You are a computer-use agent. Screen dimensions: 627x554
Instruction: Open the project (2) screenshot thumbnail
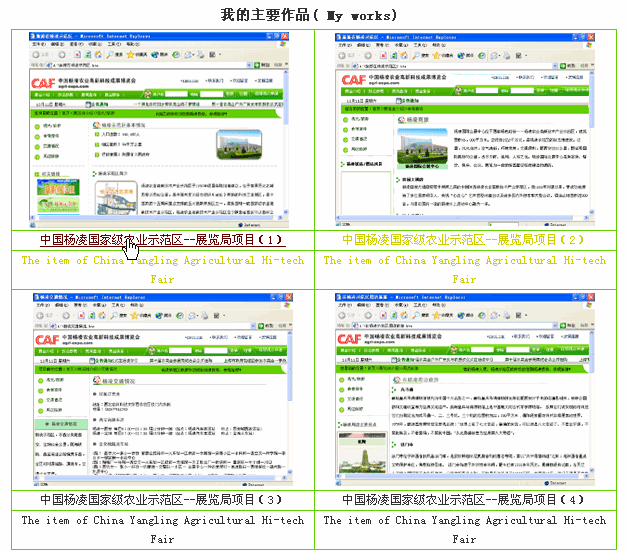pyautogui.click(x=464, y=129)
